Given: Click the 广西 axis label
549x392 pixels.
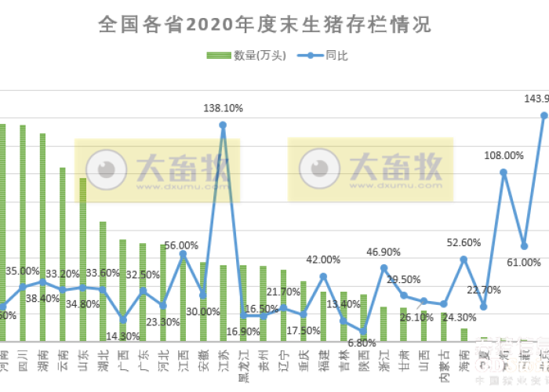Looking at the screenshot, I should [x=123, y=361].
